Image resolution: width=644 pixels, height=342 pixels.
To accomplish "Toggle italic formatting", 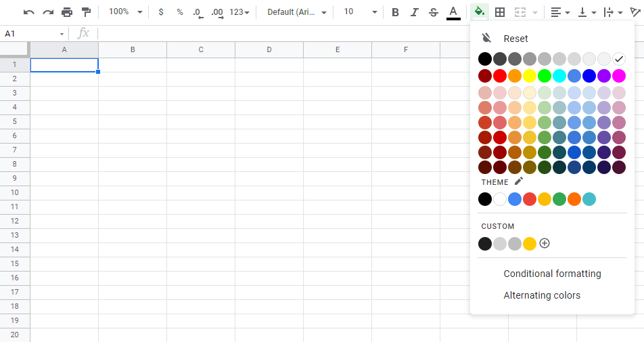I will click(414, 12).
